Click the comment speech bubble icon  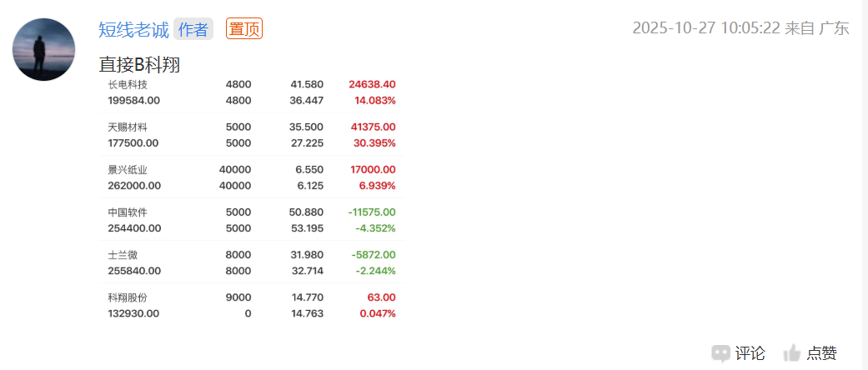tap(721, 353)
